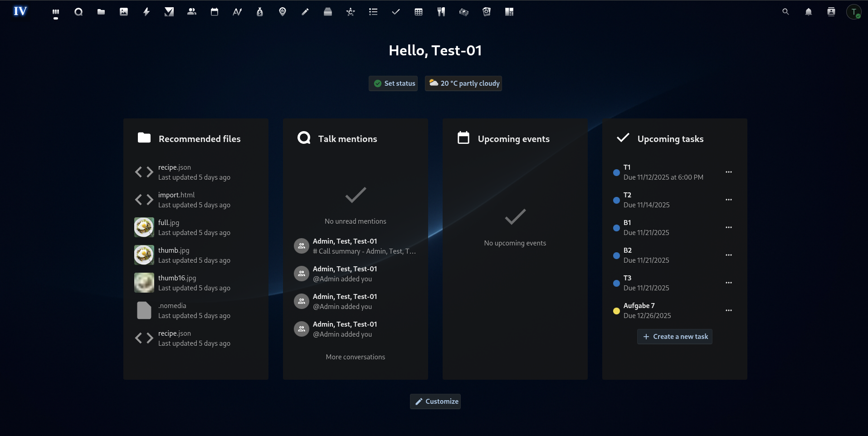Open the options menu for task T1
Screen dimensions: 868x436
pos(729,172)
